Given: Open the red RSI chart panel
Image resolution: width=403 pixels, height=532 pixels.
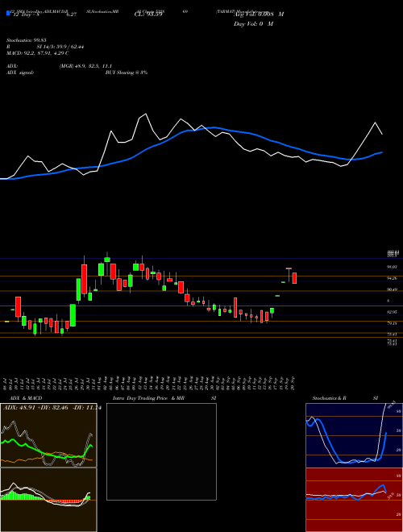Looking at the screenshot, I should coord(354,500).
